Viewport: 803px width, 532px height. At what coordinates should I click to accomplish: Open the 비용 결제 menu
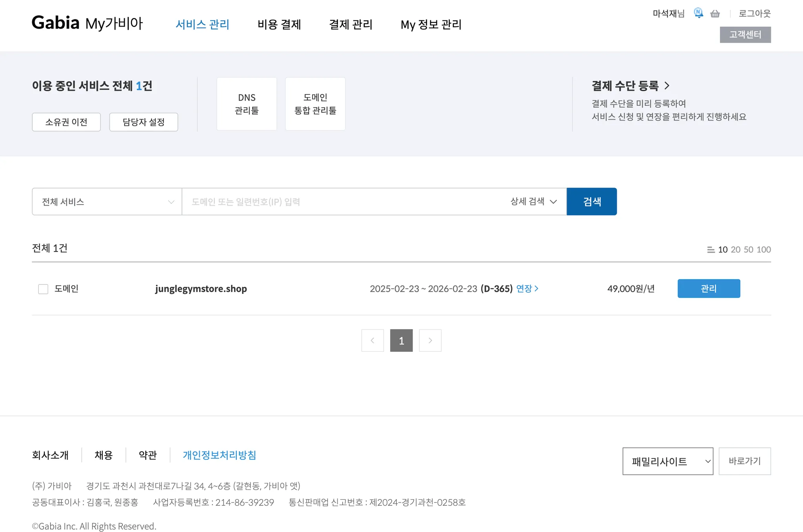coord(279,25)
